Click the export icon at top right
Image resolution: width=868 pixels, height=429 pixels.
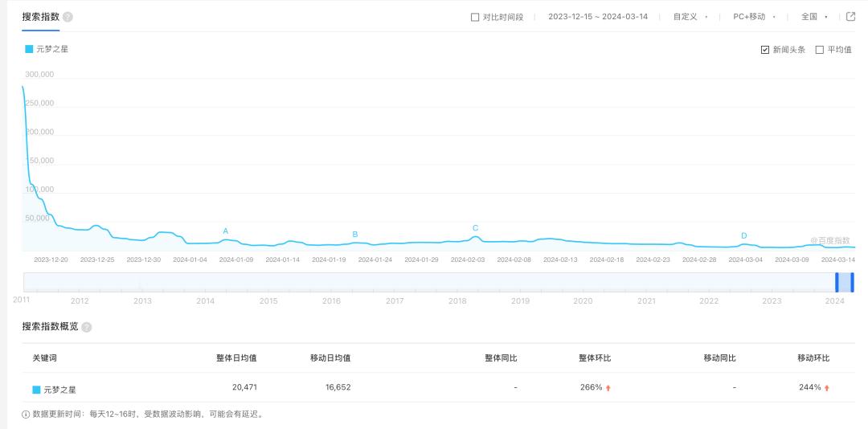(850, 17)
